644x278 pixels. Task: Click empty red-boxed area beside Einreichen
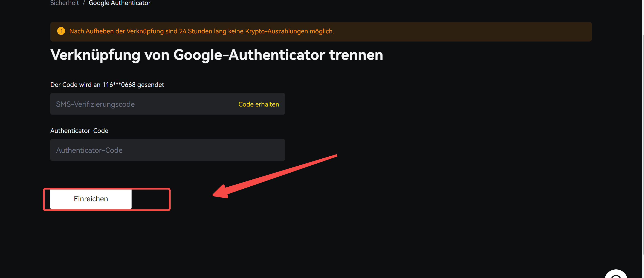[x=150, y=199]
